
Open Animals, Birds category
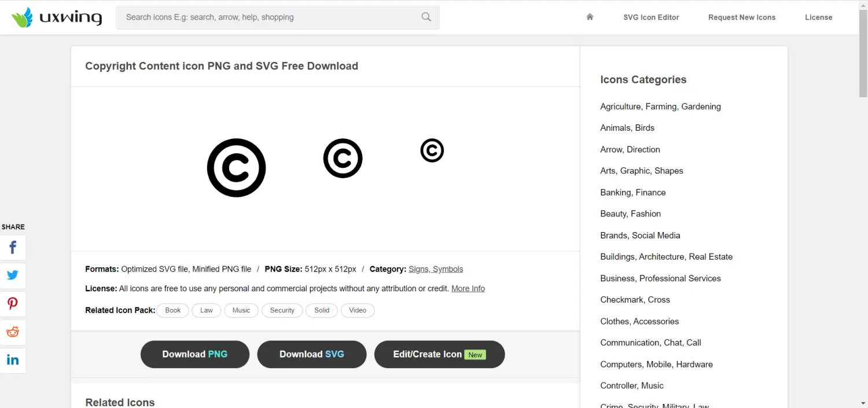pyautogui.click(x=627, y=128)
